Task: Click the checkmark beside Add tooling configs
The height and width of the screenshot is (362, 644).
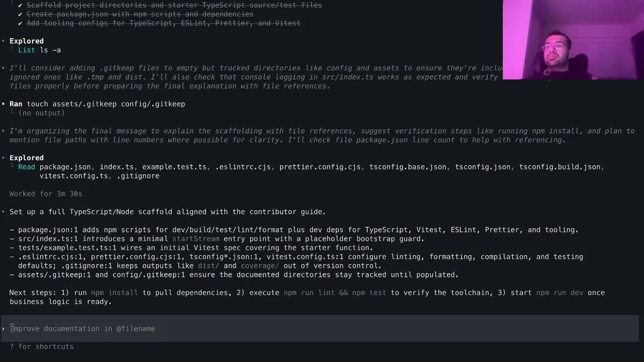Action: 20,23
